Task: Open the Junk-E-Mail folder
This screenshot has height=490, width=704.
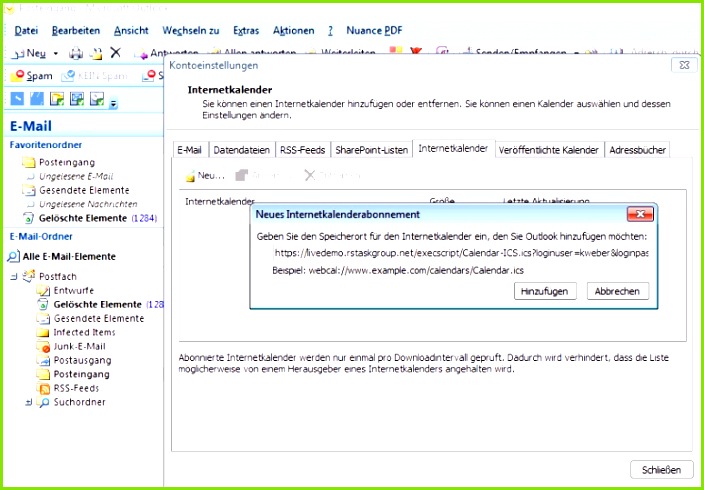Action: 80,346
